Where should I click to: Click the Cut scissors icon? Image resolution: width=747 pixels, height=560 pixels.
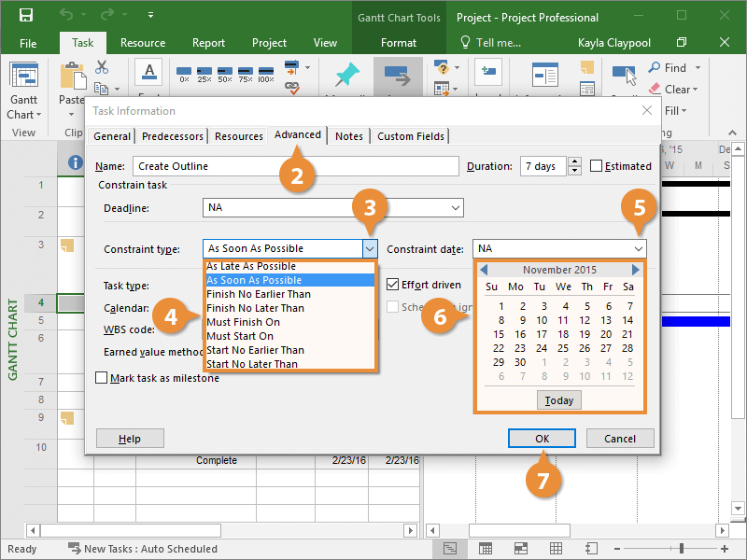coord(102,67)
